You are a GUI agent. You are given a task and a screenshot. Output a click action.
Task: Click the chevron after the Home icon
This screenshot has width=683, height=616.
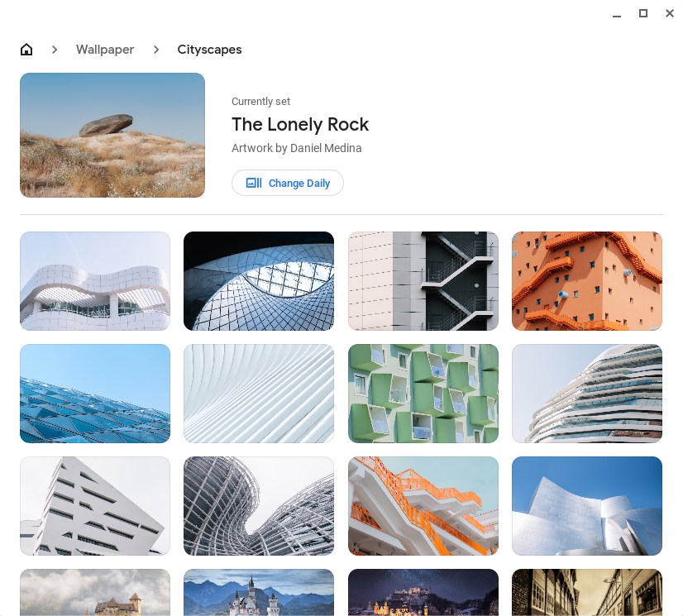[55, 50]
